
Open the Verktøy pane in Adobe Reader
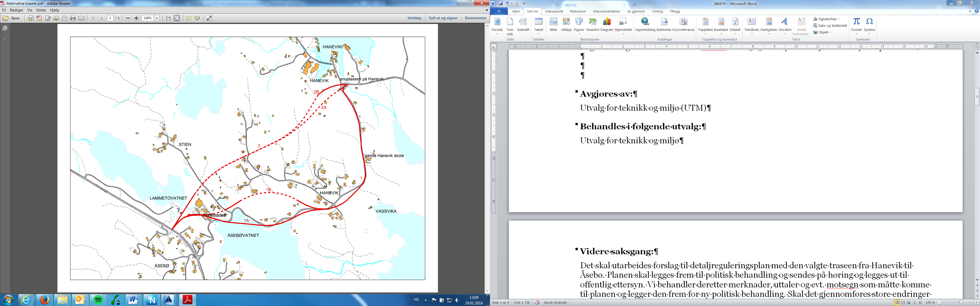[x=414, y=18]
